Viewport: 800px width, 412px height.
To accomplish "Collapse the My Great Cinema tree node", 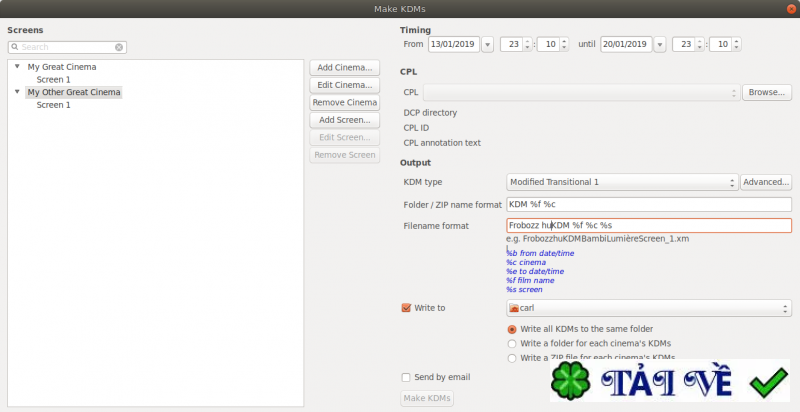I will pyautogui.click(x=17, y=66).
